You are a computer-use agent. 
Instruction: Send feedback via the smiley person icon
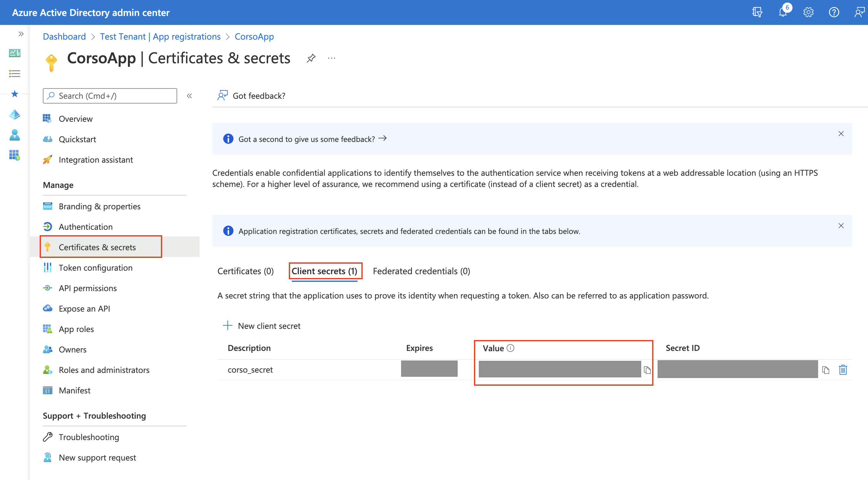(859, 12)
